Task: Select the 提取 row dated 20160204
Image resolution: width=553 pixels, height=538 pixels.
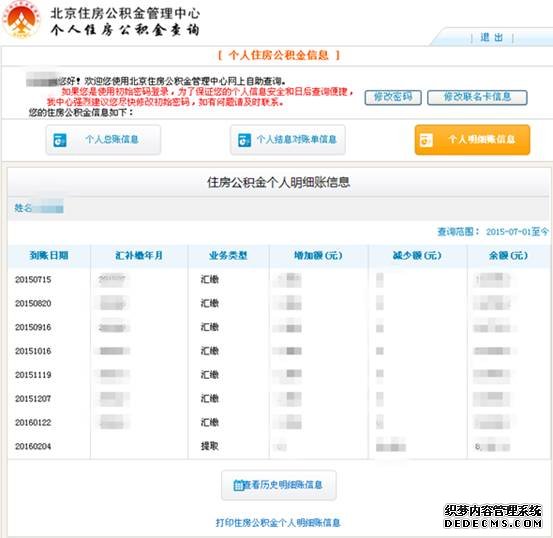Action: click(279, 446)
